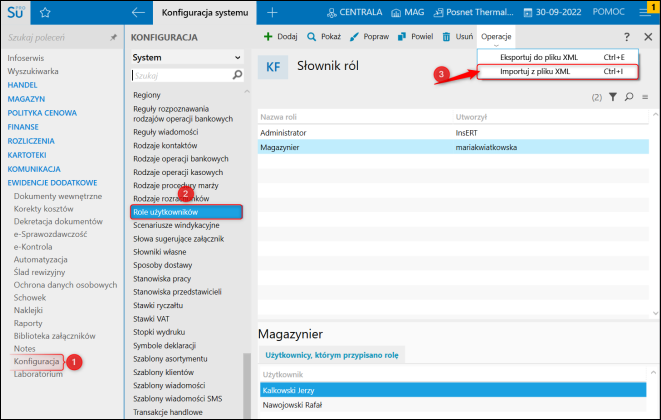Select the Magazynier role row
The width and height of the screenshot is (661, 420).
coord(453,147)
